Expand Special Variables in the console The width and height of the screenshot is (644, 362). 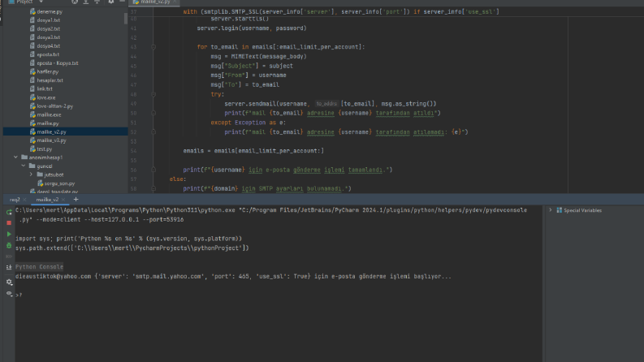pyautogui.click(x=551, y=210)
